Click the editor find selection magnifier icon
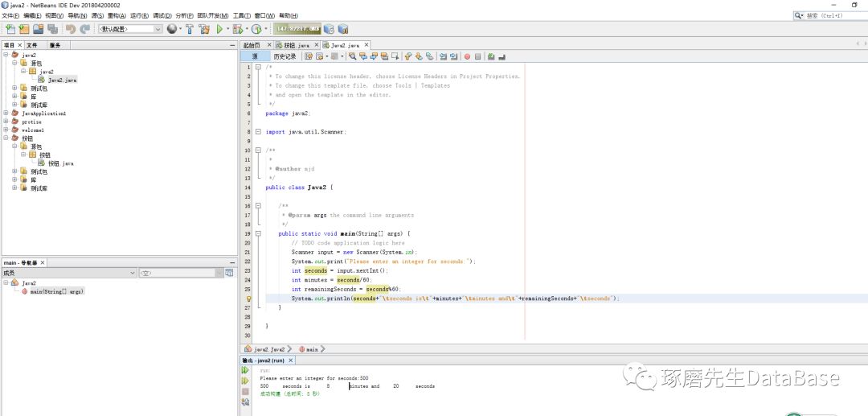This screenshot has height=416, width=868. pyautogui.click(x=353, y=56)
